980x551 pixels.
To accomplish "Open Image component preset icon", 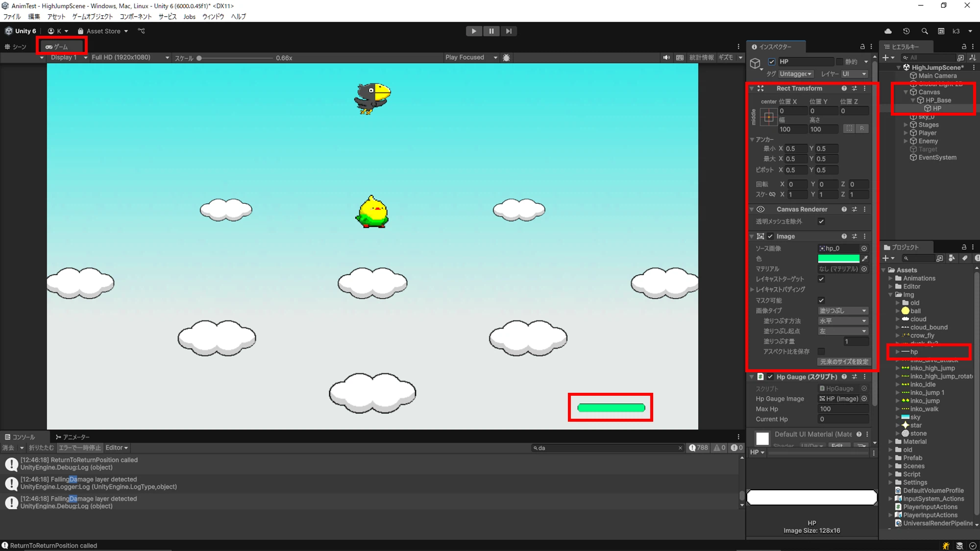I will 855,236.
